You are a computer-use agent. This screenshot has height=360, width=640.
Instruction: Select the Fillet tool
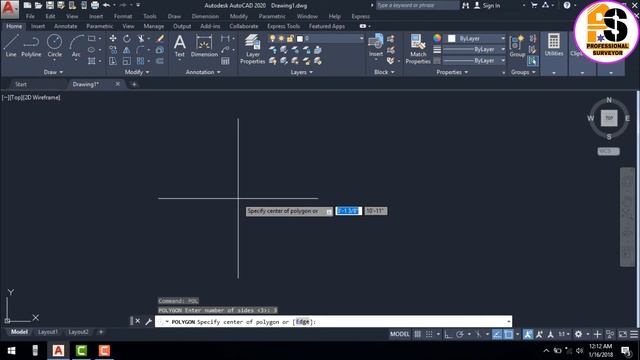[x=141, y=50]
